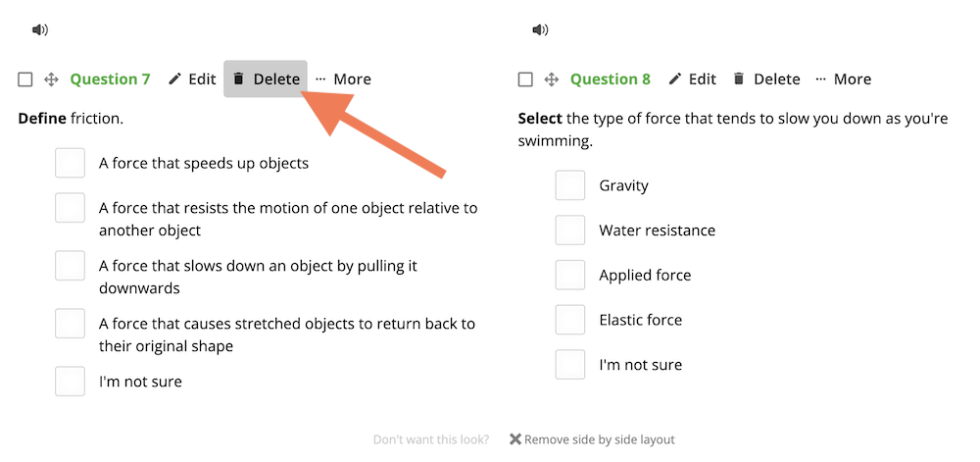Delete Question 7 using the highlighted button
The image size is (980, 462).
click(266, 78)
